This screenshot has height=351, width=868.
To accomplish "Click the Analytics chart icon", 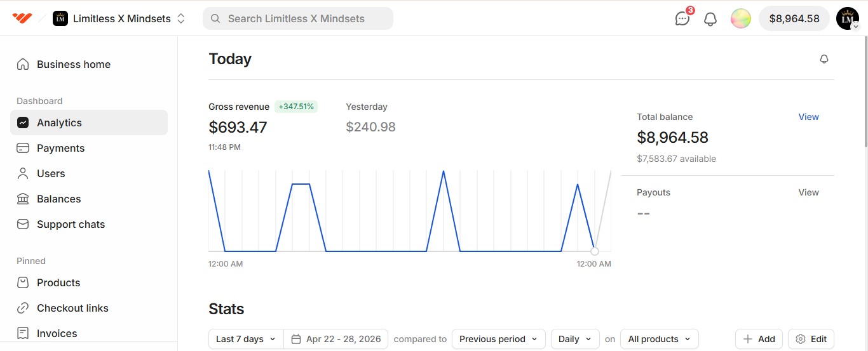I will pos(23,123).
